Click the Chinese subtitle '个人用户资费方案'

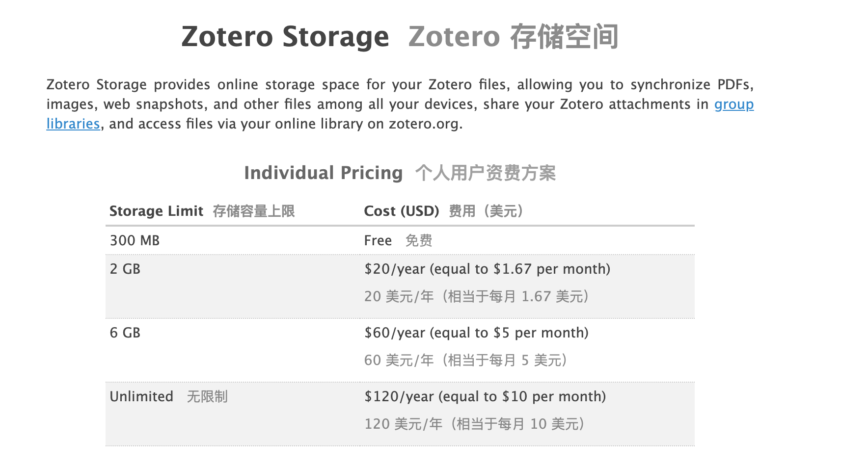coord(486,173)
